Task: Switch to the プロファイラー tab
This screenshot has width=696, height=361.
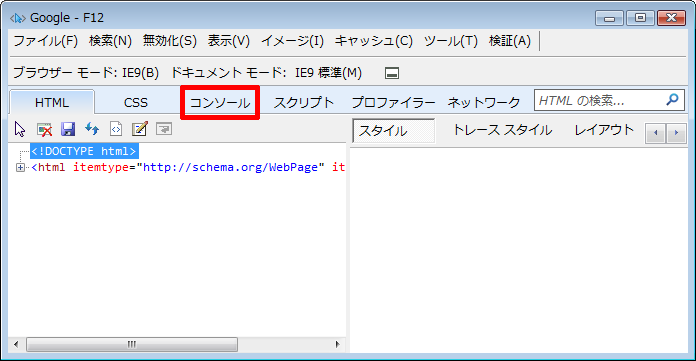Action: [x=393, y=103]
